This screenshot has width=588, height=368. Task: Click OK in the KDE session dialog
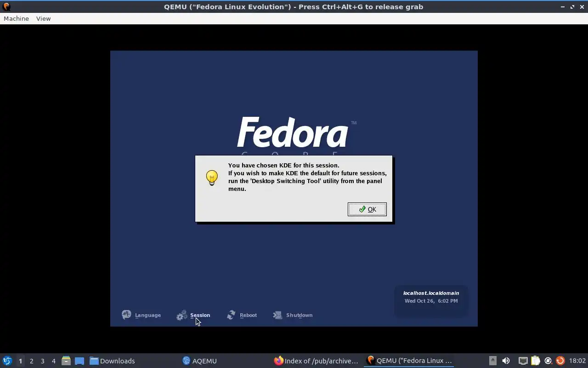pyautogui.click(x=367, y=209)
